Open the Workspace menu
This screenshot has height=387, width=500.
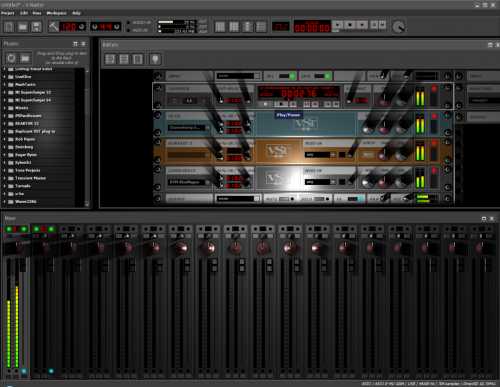pyautogui.click(x=56, y=13)
